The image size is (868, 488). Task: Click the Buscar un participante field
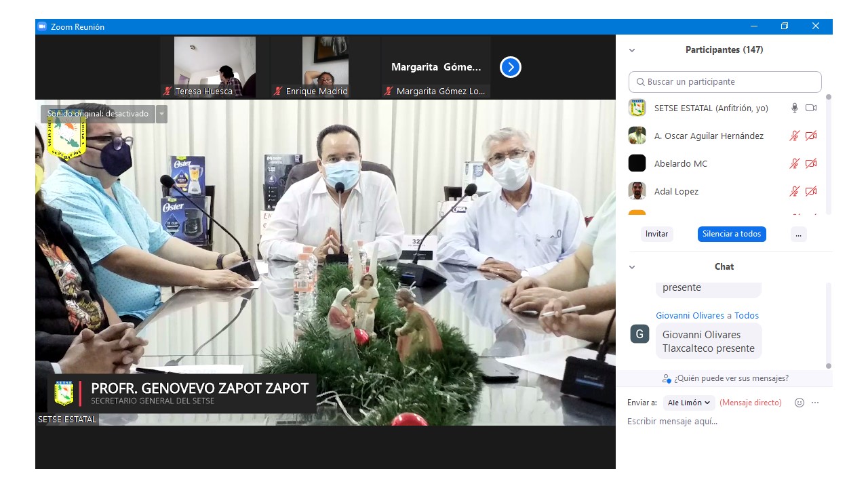725,82
